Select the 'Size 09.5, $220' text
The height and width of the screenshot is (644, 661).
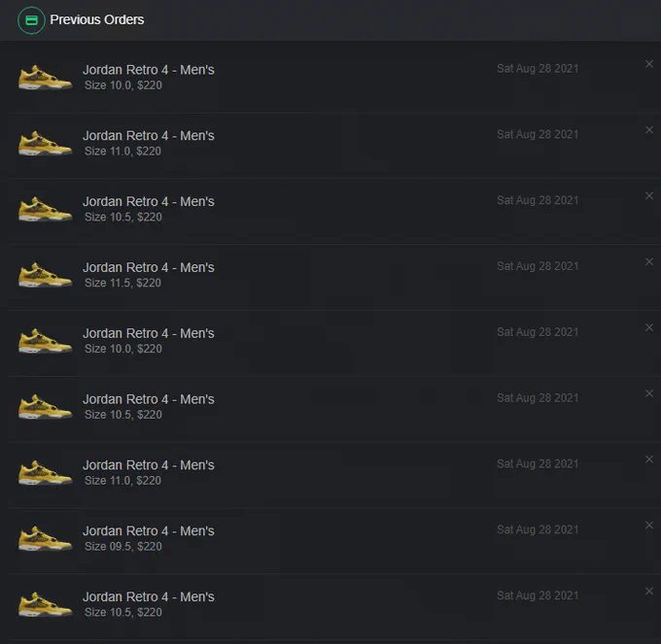tap(123, 547)
